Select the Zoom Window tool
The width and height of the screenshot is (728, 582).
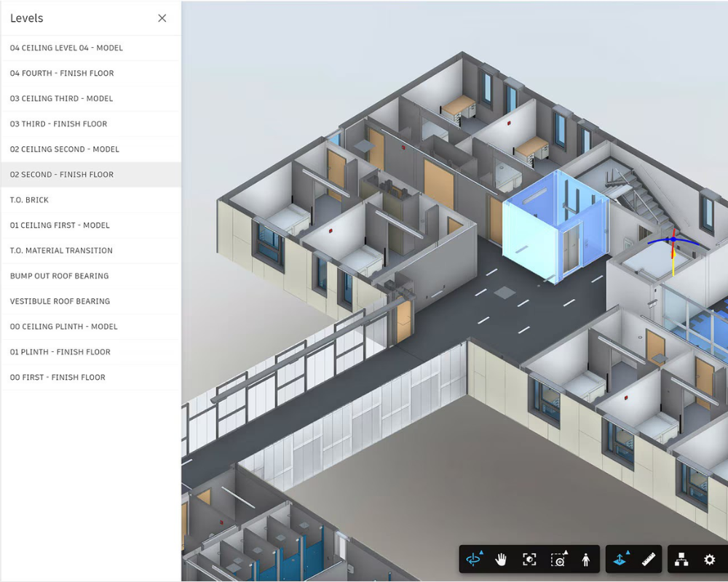(x=558, y=559)
